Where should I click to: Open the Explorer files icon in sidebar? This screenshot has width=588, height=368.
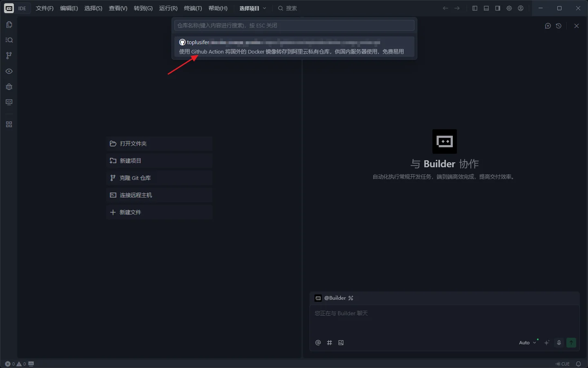coord(9,25)
